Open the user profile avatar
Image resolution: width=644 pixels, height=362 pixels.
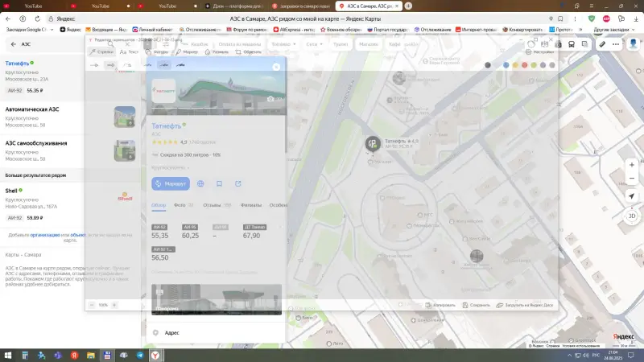coord(634,44)
